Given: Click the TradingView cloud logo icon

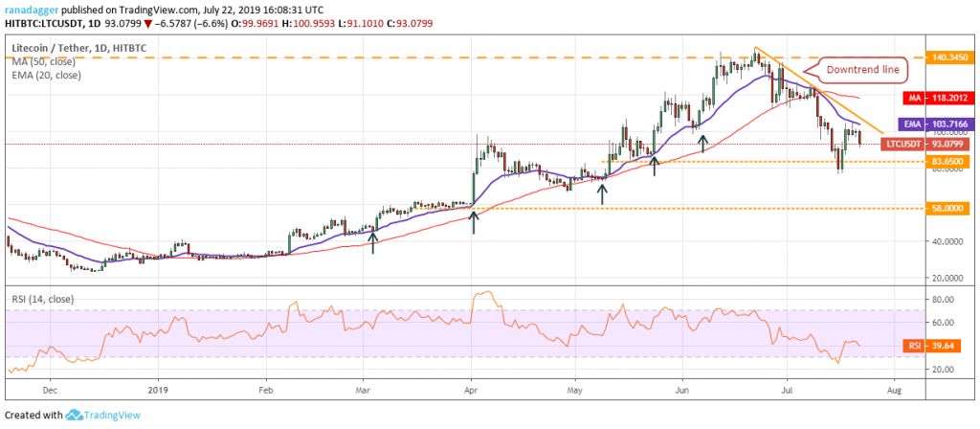Looking at the screenshot, I should (x=74, y=416).
